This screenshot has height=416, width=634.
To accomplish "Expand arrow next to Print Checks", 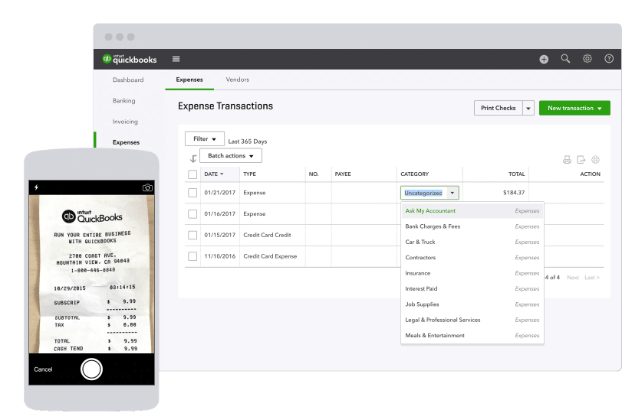I will point(528,108).
